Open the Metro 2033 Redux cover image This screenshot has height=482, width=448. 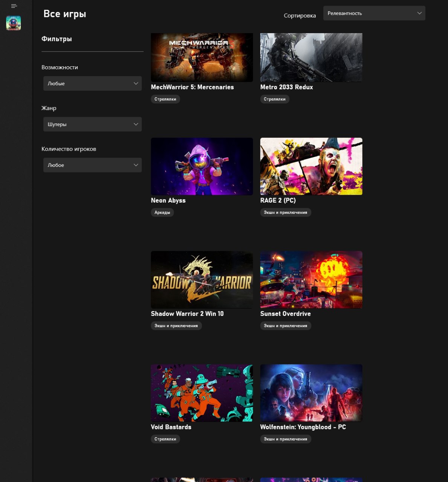point(311,57)
